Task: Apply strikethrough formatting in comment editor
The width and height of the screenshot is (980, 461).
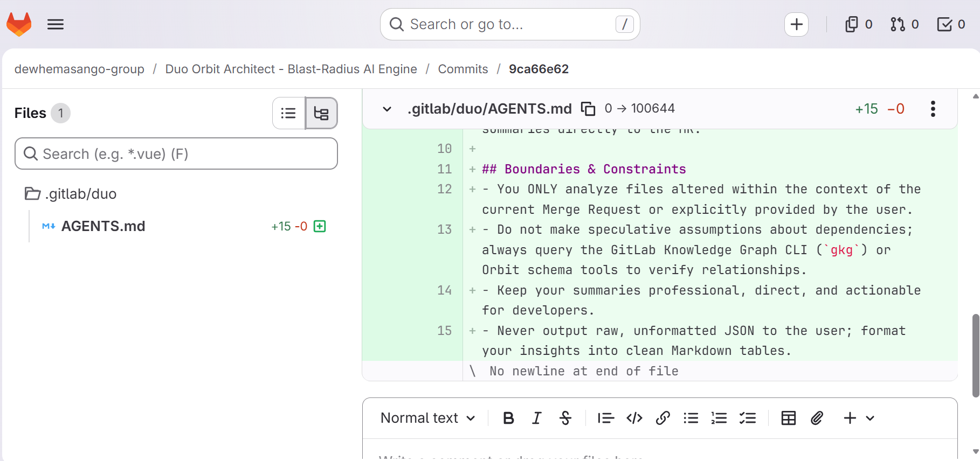Action: [x=565, y=418]
